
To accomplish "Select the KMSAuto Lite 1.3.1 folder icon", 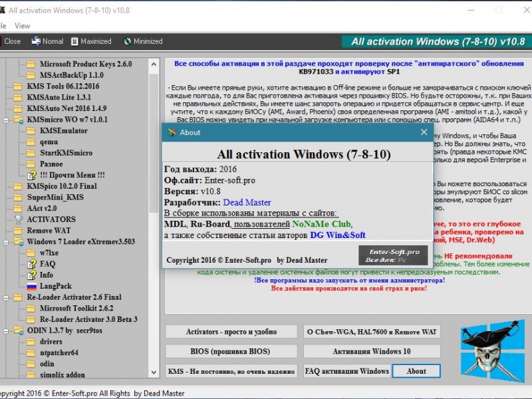I will (x=18, y=97).
